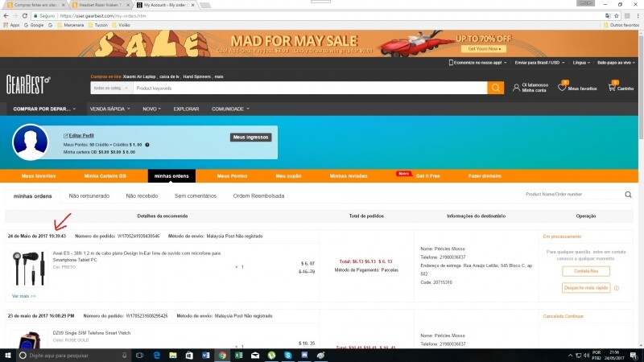Click the Meus ingressos button
Viewport: 644px width, 362px height.
[252, 138]
